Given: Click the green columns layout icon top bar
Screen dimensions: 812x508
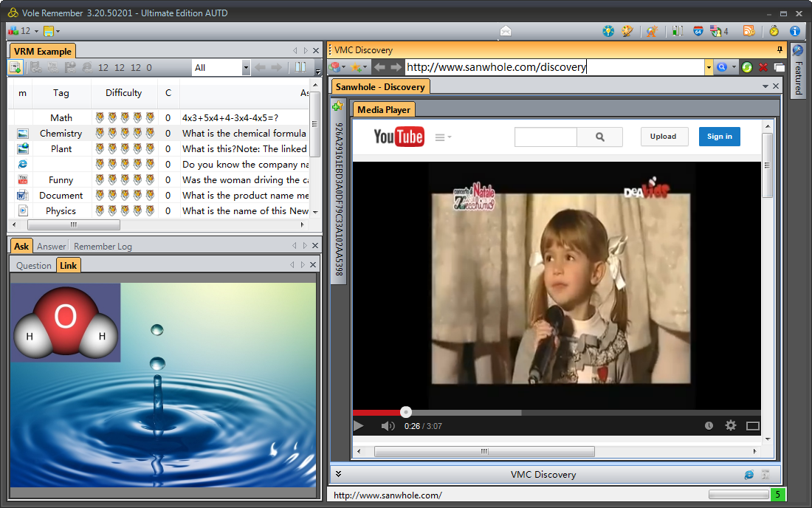Looking at the screenshot, I should 678,31.
